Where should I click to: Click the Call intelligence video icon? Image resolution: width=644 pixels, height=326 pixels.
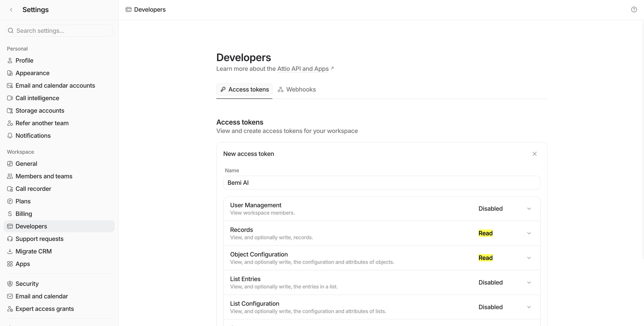10,98
